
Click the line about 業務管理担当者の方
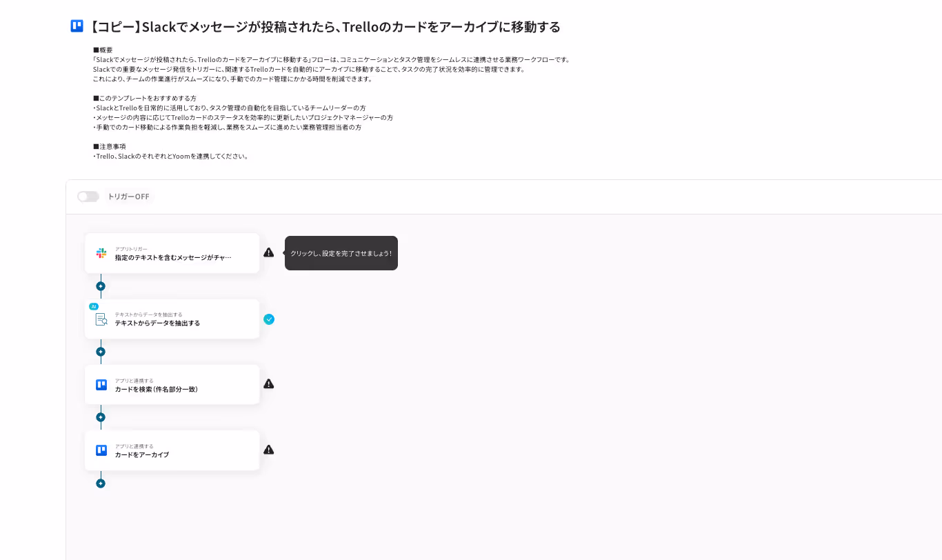tap(228, 127)
